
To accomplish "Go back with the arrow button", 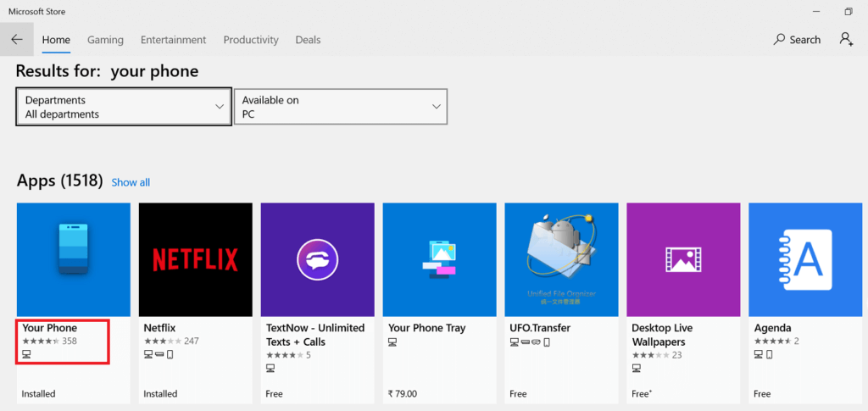I will point(17,39).
